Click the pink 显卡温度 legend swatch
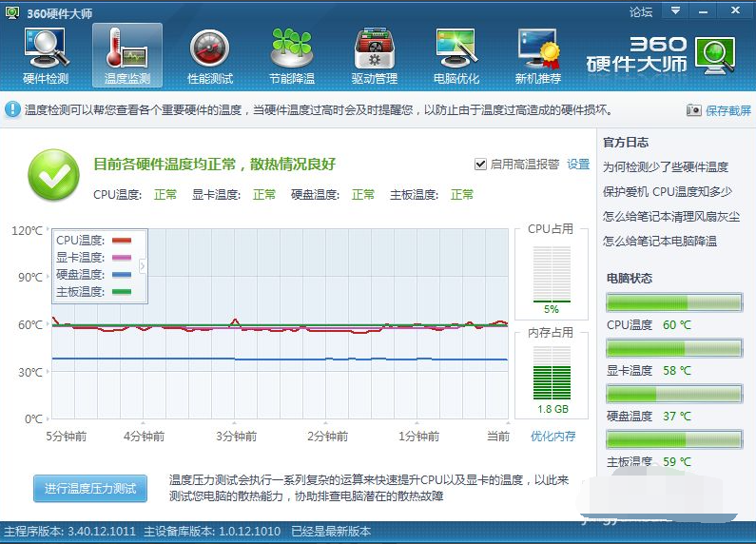 coord(122,258)
